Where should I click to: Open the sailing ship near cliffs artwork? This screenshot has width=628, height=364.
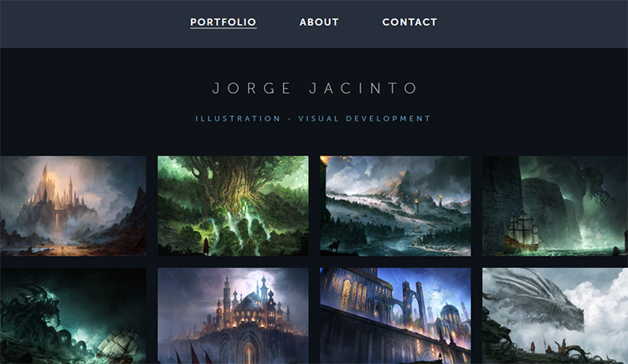tap(555, 206)
